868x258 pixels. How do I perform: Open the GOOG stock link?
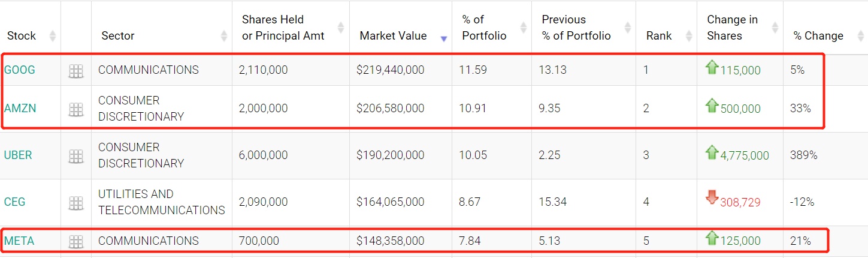[x=20, y=70]
